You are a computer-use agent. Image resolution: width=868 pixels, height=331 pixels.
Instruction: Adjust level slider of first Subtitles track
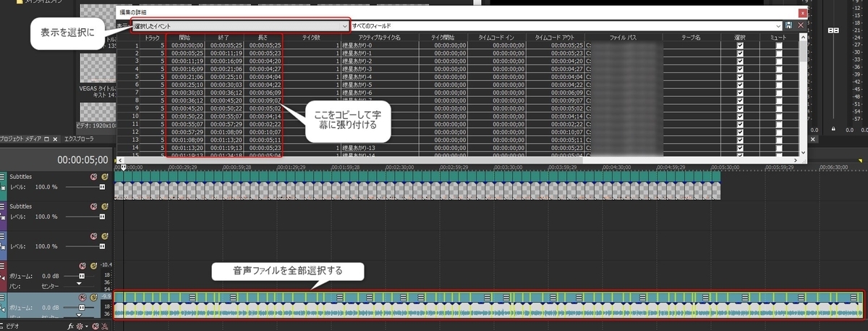click(102, 187)
